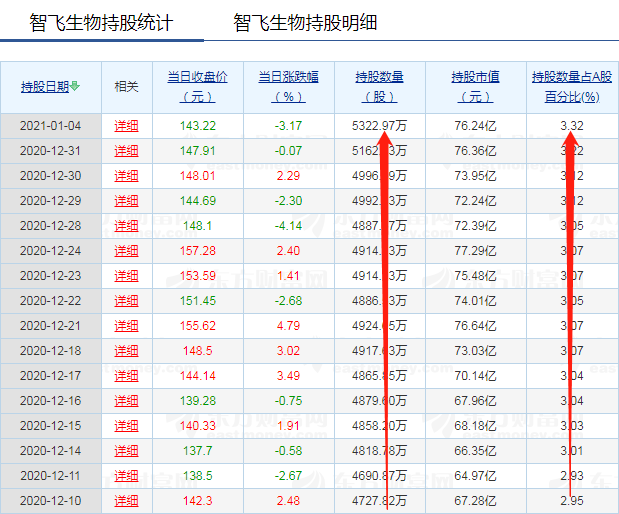This screenshot has height=514, width=619.
Task: Click closing price 139.28
Action: (x=198, y=401)
